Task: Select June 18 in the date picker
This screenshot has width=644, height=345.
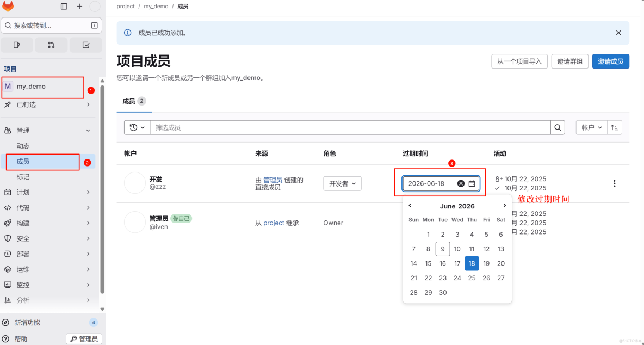Action: (x=472, y=263)
